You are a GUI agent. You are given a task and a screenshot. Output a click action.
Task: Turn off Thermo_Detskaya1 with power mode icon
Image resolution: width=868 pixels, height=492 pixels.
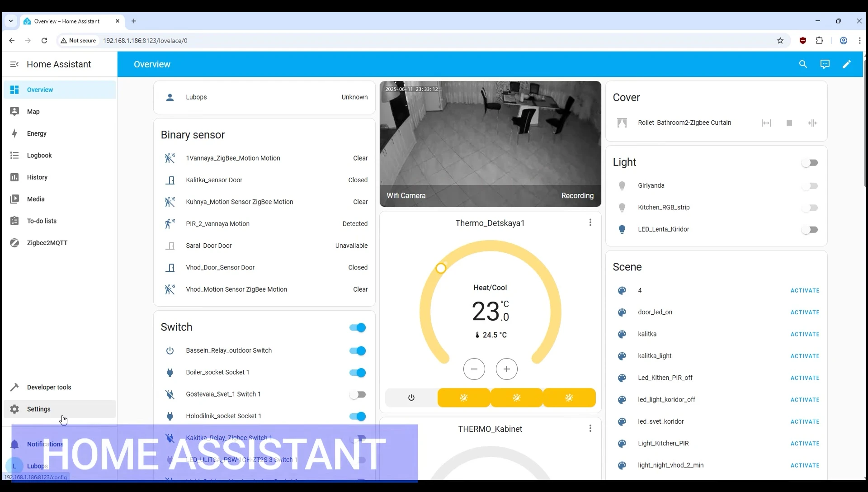(411, 397)
